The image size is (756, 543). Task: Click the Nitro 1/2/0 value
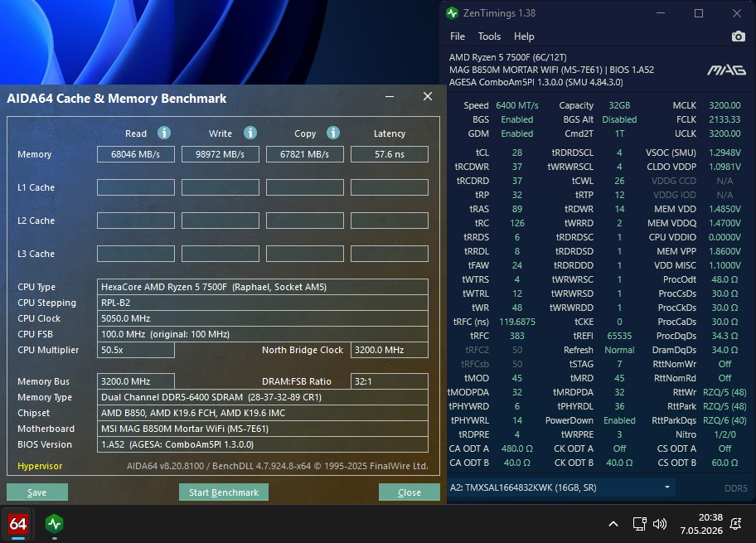pos(724,434)
